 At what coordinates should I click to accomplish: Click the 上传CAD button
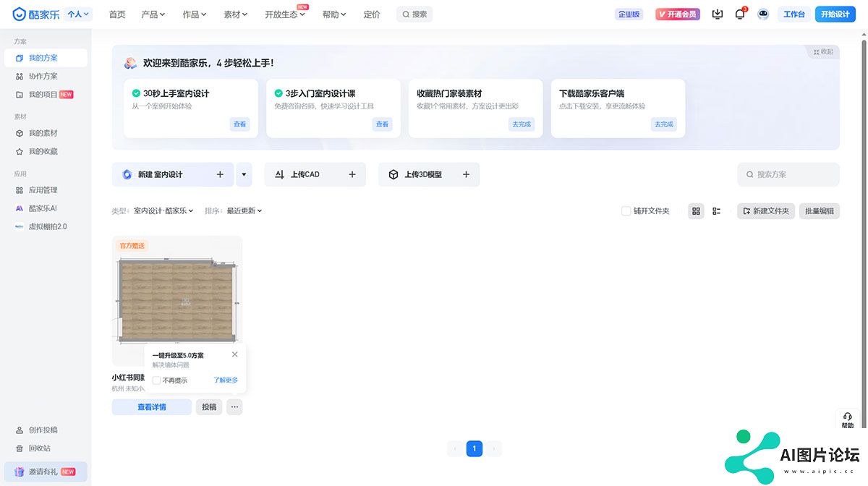[x=315, y=174]
